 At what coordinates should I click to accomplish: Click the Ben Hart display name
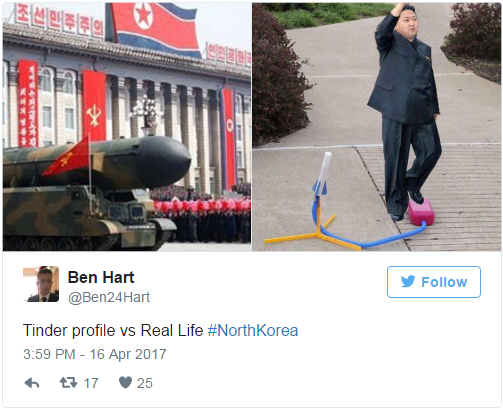pos(101,277)
